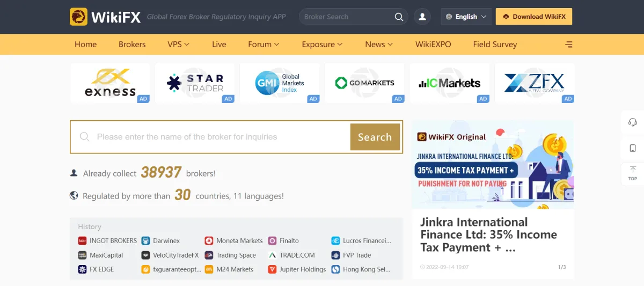Open the WikiEXPO page
Image resolution: width=644 pixels, height=286 pixels.
tap(433, 45)
